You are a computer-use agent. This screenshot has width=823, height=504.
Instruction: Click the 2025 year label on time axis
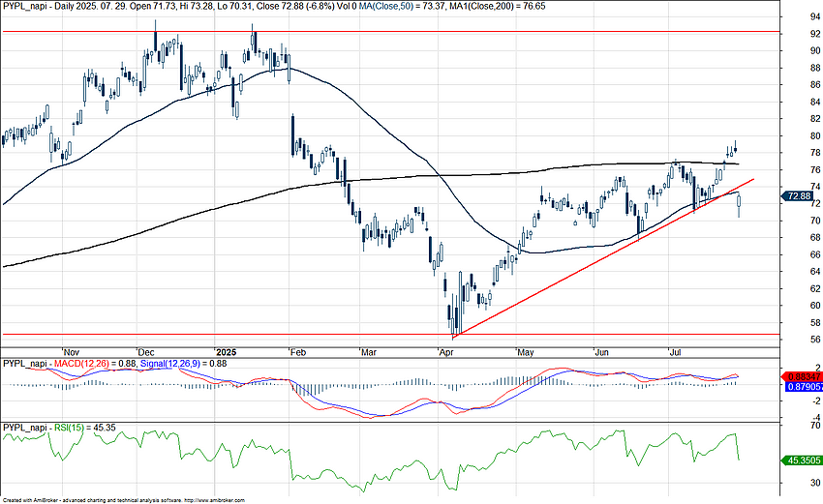click(227, 352)
